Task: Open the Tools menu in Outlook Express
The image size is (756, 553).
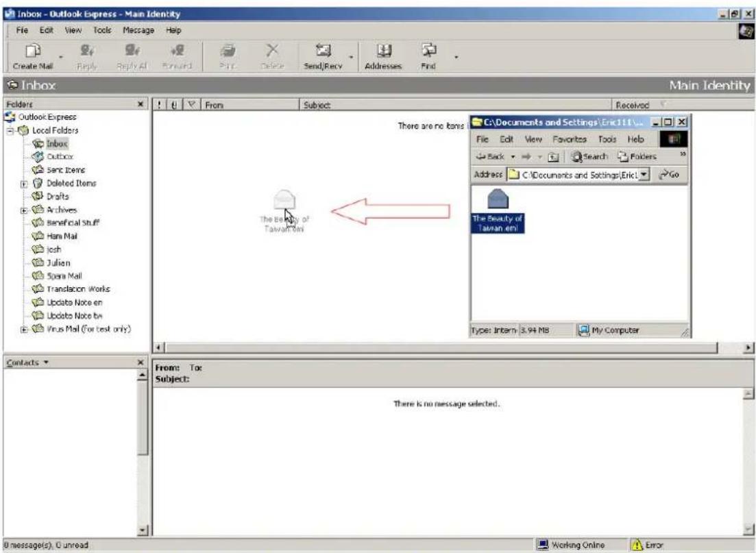Action: click(102, 30)
